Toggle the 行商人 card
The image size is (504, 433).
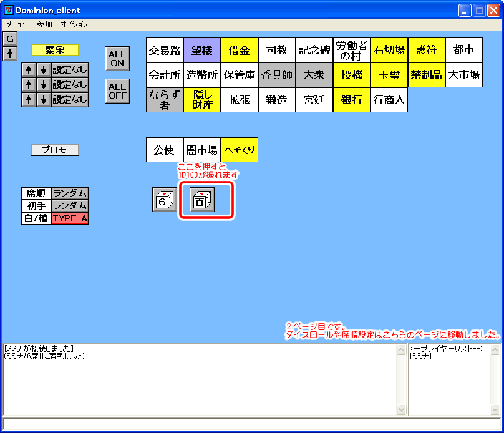(x=389, y=100)
